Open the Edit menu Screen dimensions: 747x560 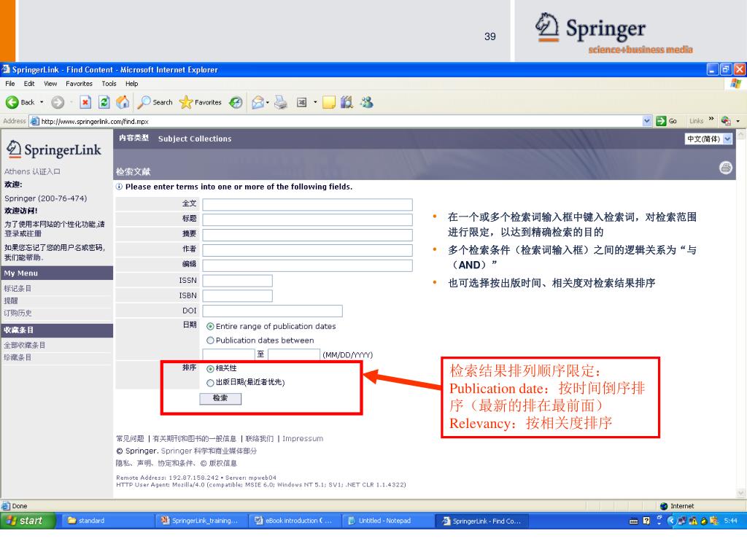coord(29,84)
